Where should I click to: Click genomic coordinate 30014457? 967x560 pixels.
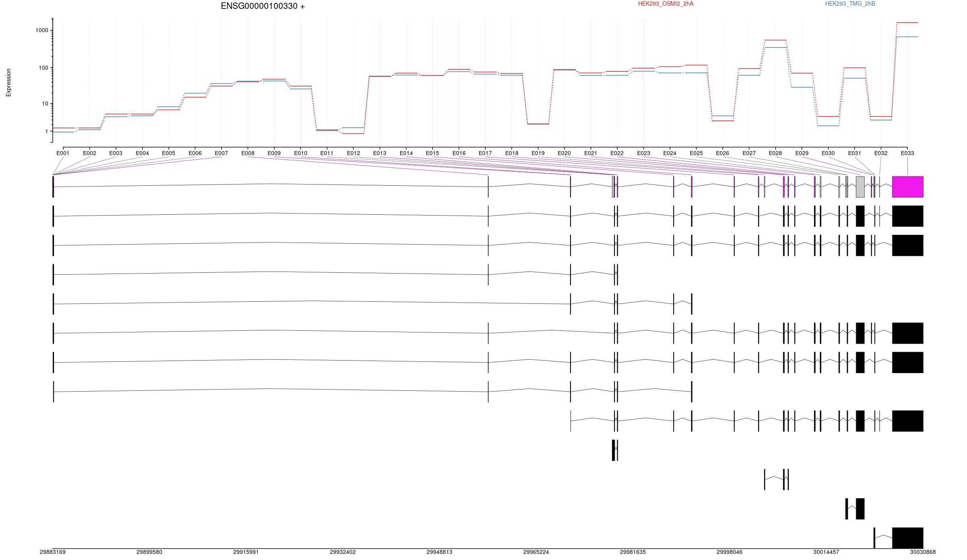click(x=826, y=552)
